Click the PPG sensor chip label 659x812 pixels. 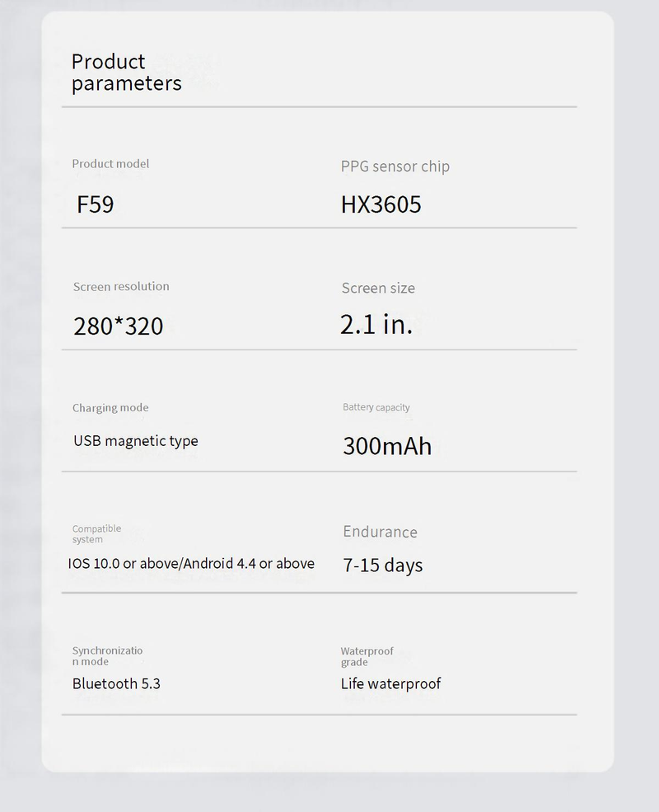click(x=395, y=167)
